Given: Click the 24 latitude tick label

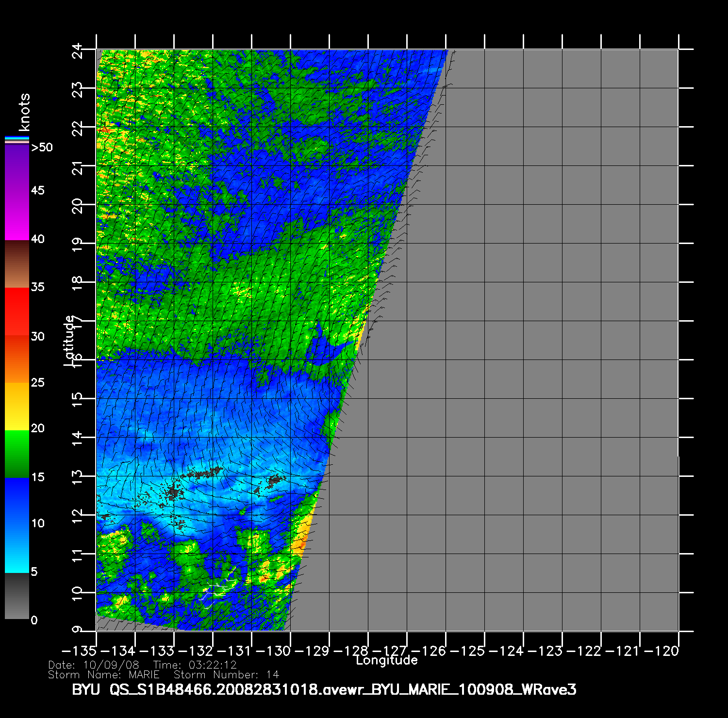Looking at the screenshot, I should pos(77,50).
